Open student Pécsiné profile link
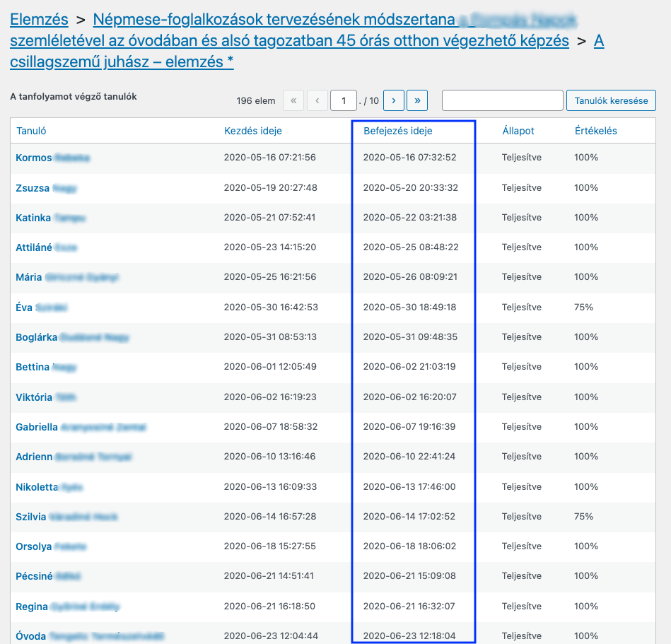This screenshot has width=671, height=644. click(48, 576)
